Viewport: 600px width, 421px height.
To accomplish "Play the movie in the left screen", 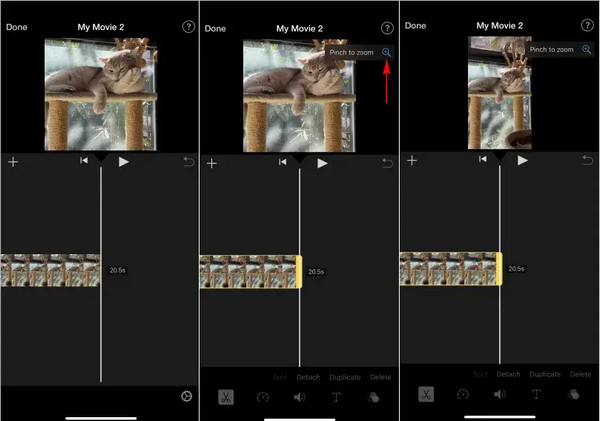I will coord(123,162).
